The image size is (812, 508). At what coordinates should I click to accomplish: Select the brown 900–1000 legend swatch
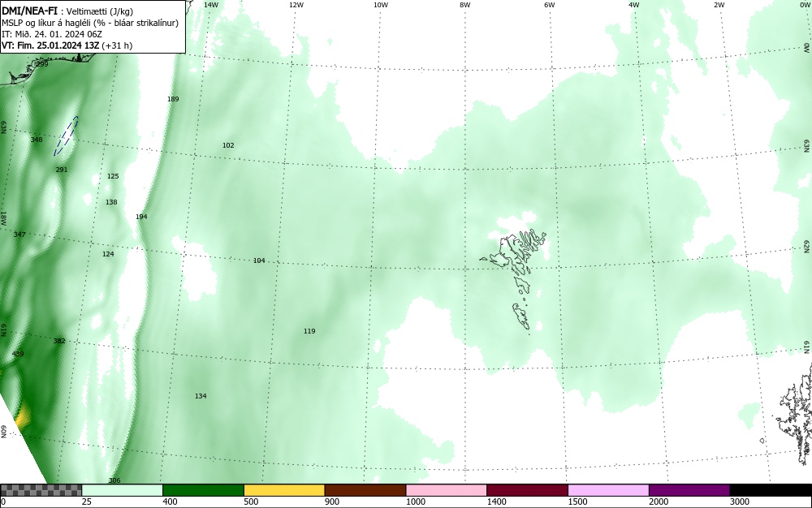pos(365,490)
